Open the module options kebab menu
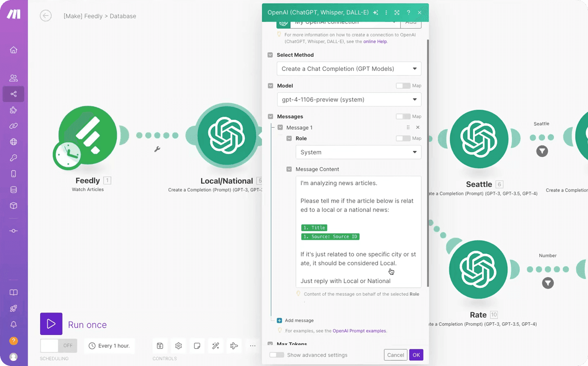The height and width of the screenshot is (366, 588). [386, 13]
